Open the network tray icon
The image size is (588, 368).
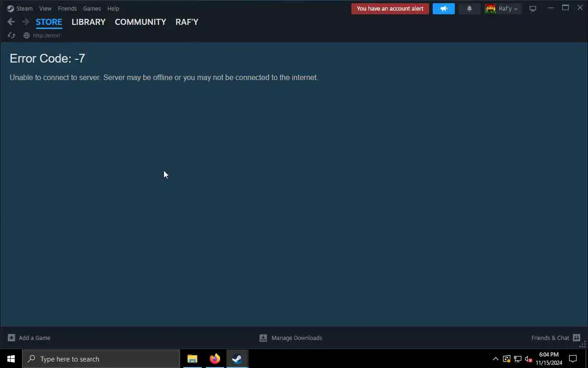[518, 359]
